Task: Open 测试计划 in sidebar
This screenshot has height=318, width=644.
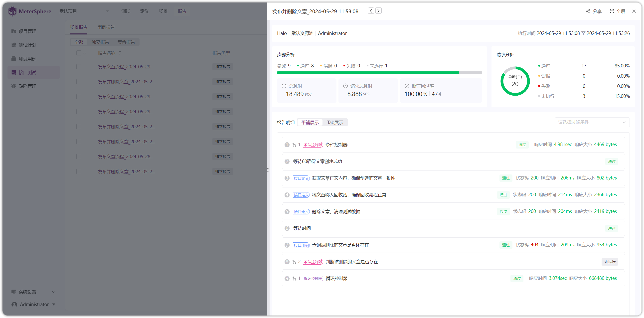Action: point(34,45)
